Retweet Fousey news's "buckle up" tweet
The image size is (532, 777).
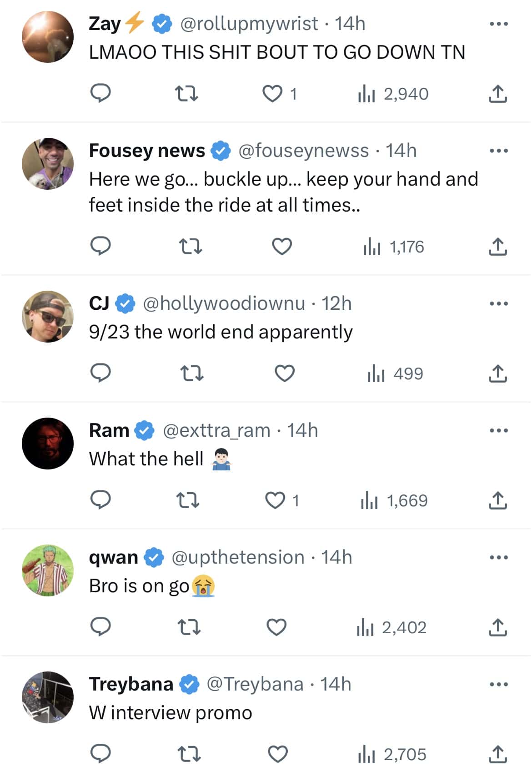tap(191, 247)
